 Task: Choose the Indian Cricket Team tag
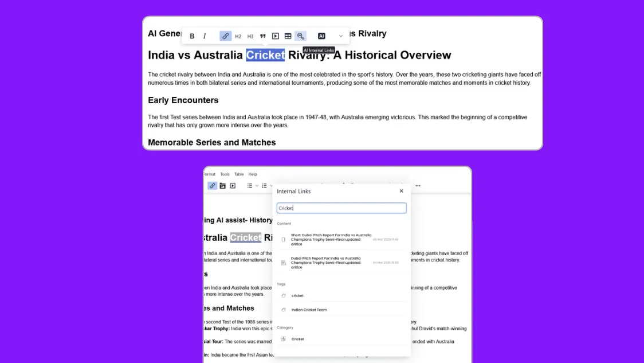coord(341,310)
